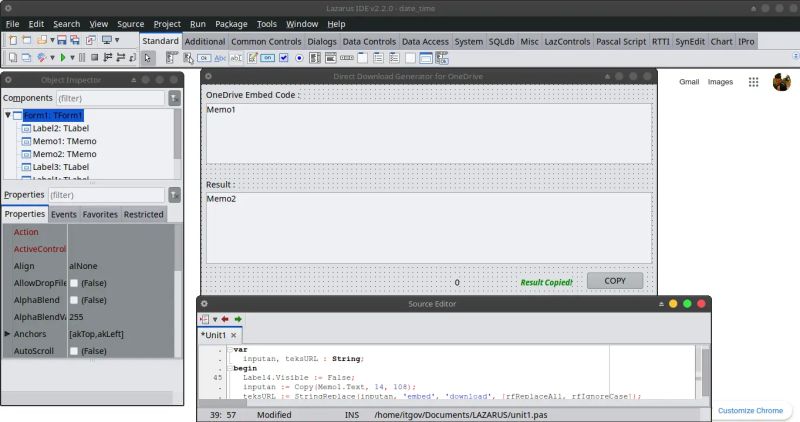The height and width of the screenshot is (422, 800).
Task: Click the Save floppy disk icon
Action: tap(62, 40)
